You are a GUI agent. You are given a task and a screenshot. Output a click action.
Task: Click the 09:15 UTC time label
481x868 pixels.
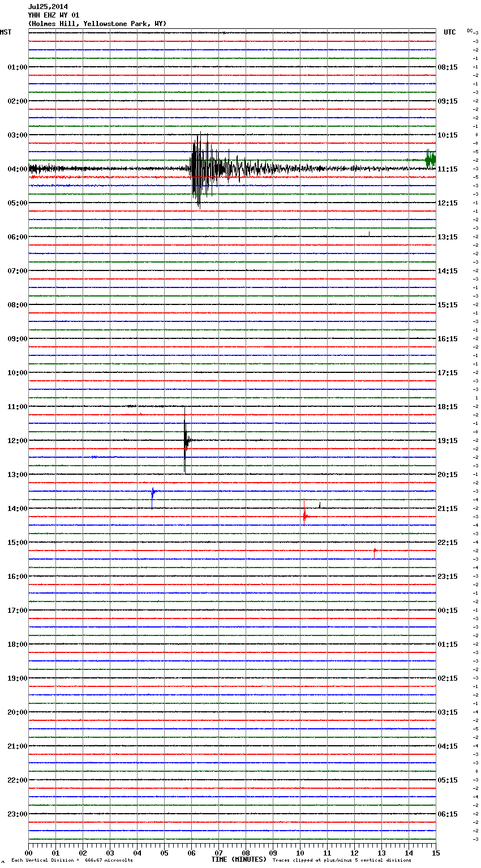448,101
